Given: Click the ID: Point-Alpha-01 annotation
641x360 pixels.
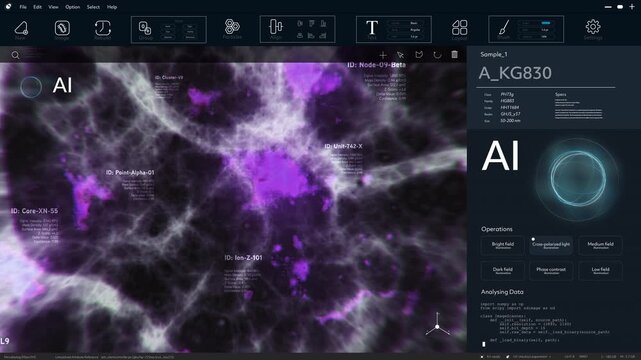Looking at the screenshot, I should pos(130,173).
